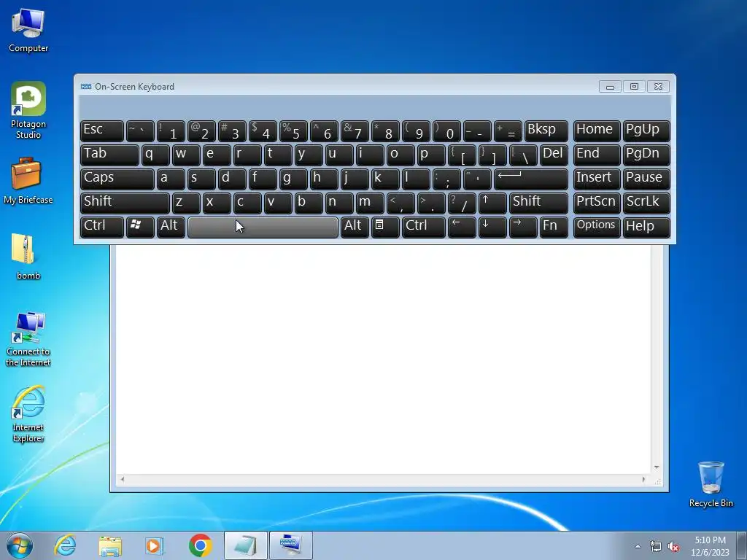Click the PgUp key

point(646,131)
